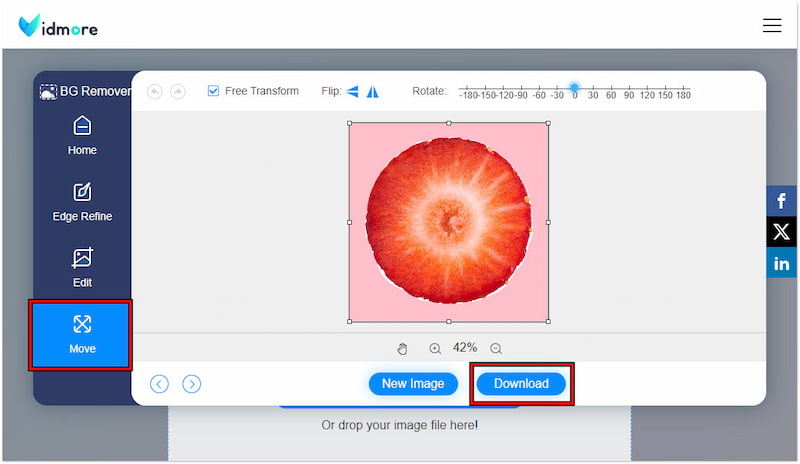800x464 pixels.
Task: Click the redo arrow icon
Action: pos(177,91)
